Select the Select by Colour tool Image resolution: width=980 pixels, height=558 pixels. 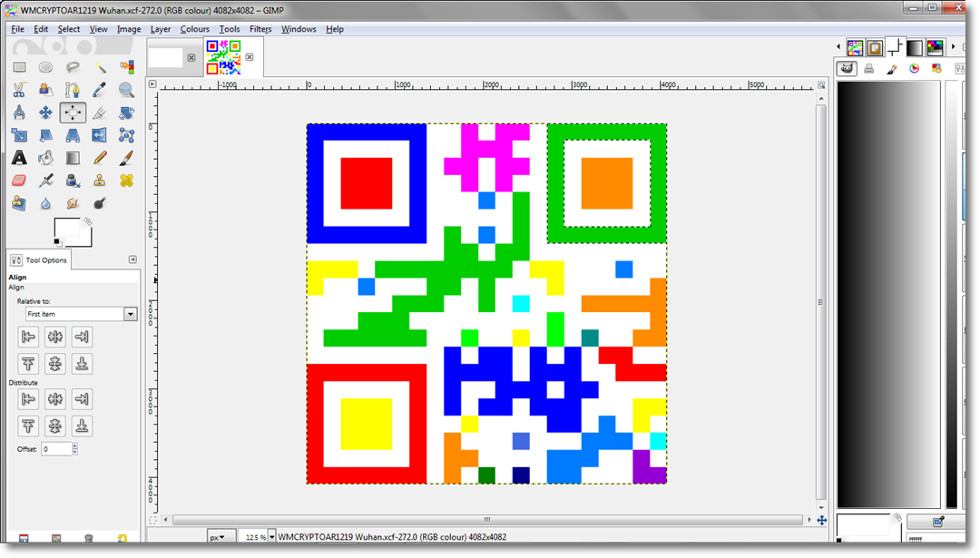click(127, 67)
